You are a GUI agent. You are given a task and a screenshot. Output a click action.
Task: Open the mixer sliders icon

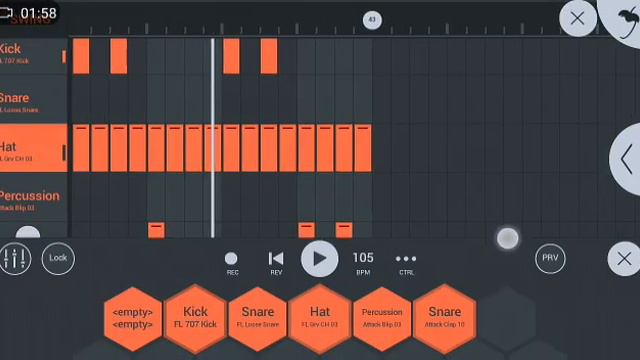(x=15, y=258)
